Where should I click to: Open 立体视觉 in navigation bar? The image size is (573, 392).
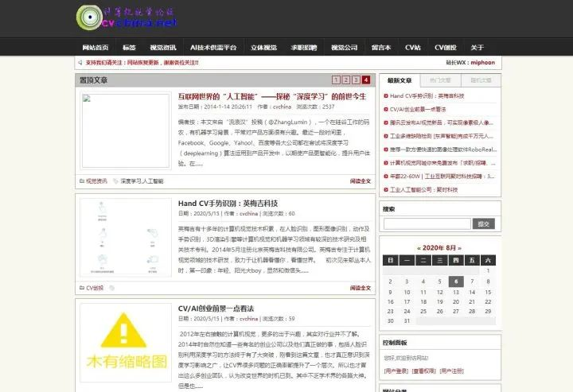click(x=263, y=48)
